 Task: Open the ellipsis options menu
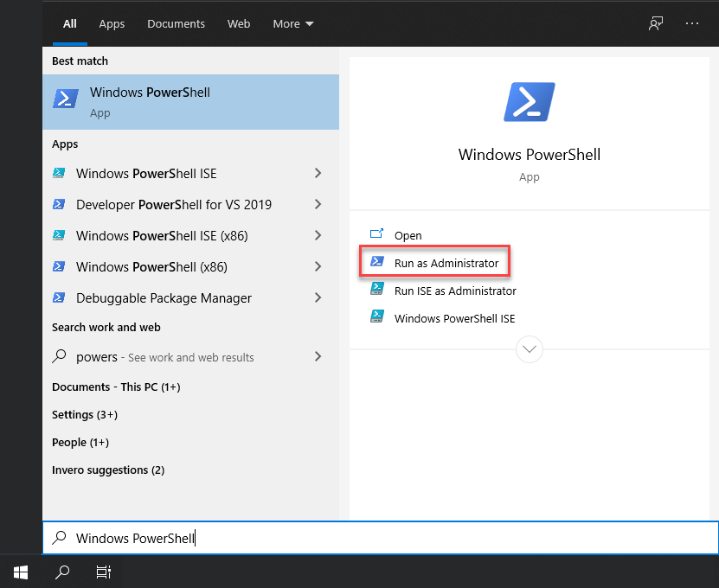pyautogui.click(x=692, y=23)
